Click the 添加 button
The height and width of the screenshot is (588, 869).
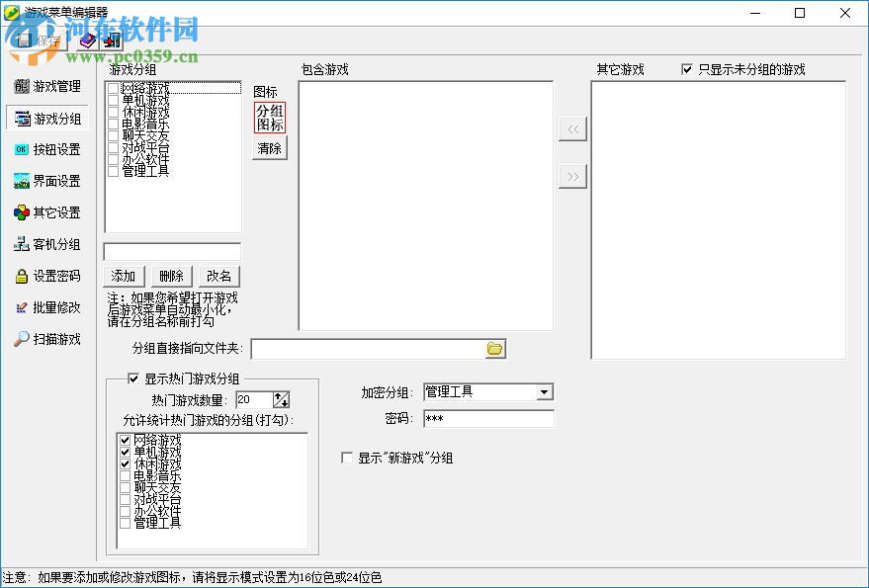(124, 276)
